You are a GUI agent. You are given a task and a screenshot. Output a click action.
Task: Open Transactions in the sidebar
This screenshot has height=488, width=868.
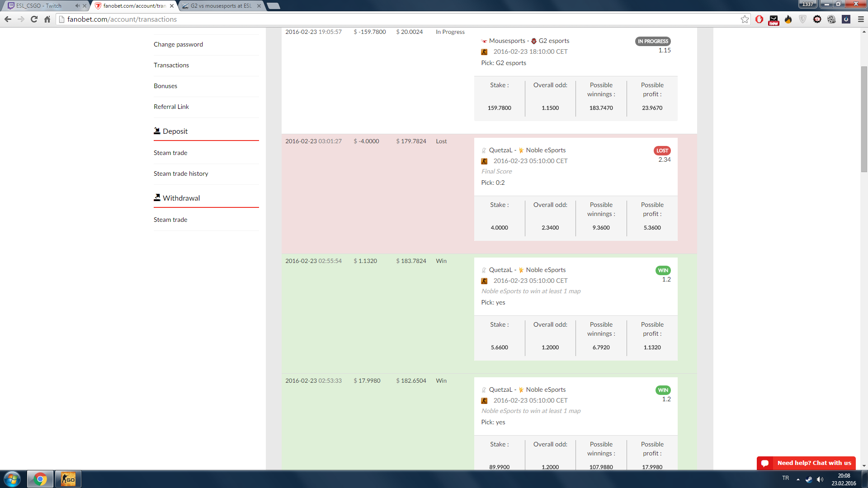[171, 65]
